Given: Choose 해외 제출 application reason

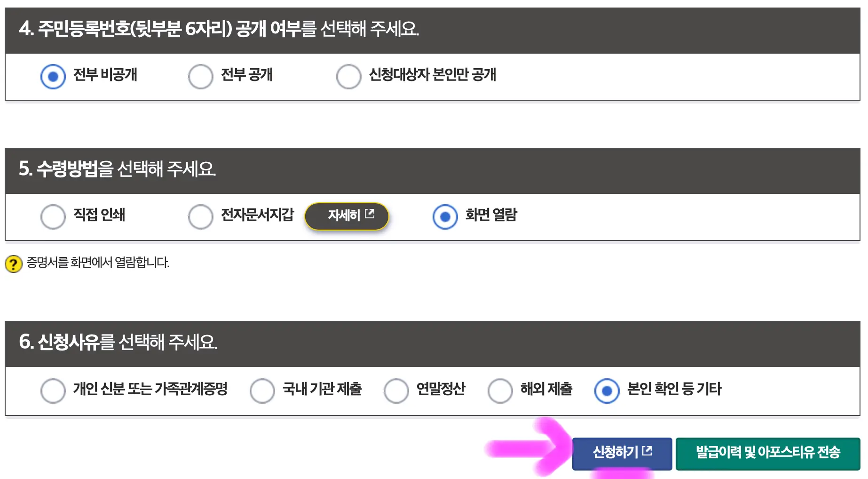Looking at the screenshot, I should click(500, 390).
